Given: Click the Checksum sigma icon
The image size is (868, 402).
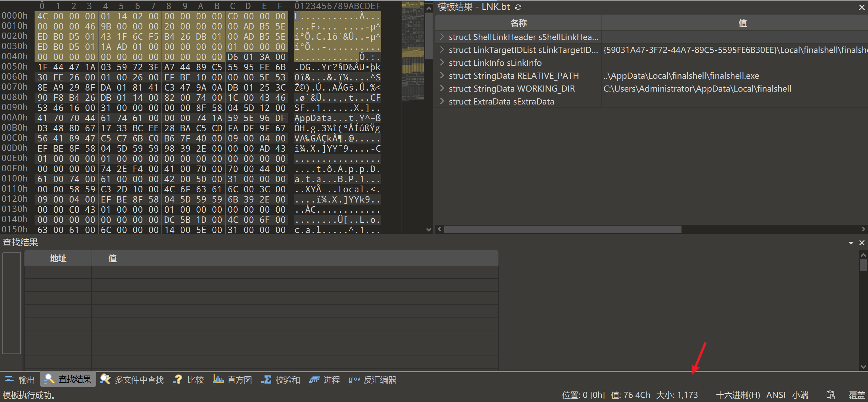Looking at the screenshot, I should [266, 380].
